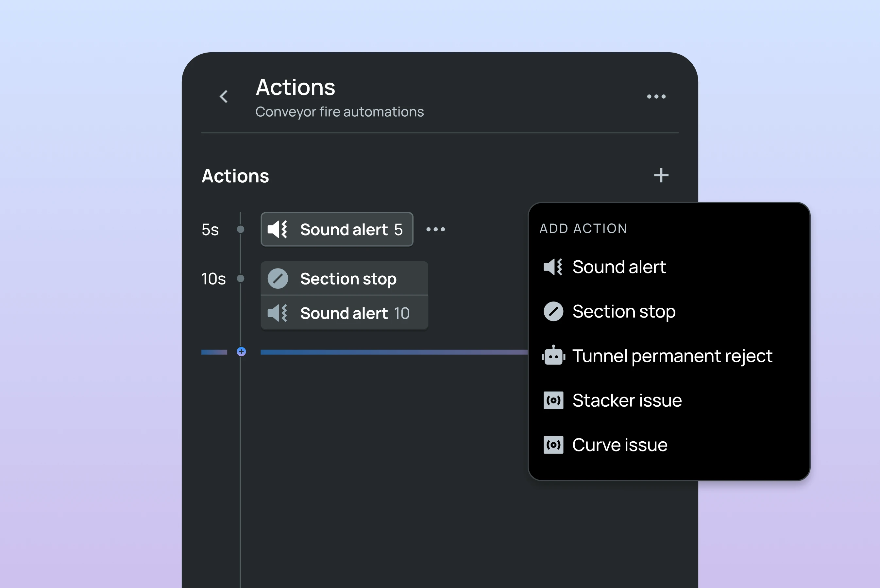Click the 10s timeline dot

tap(241, 279)
